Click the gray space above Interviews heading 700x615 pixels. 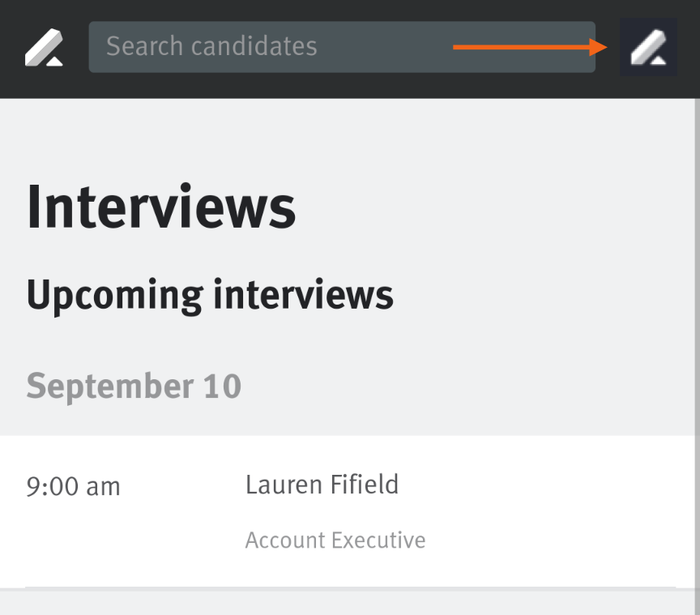point(347,139)
